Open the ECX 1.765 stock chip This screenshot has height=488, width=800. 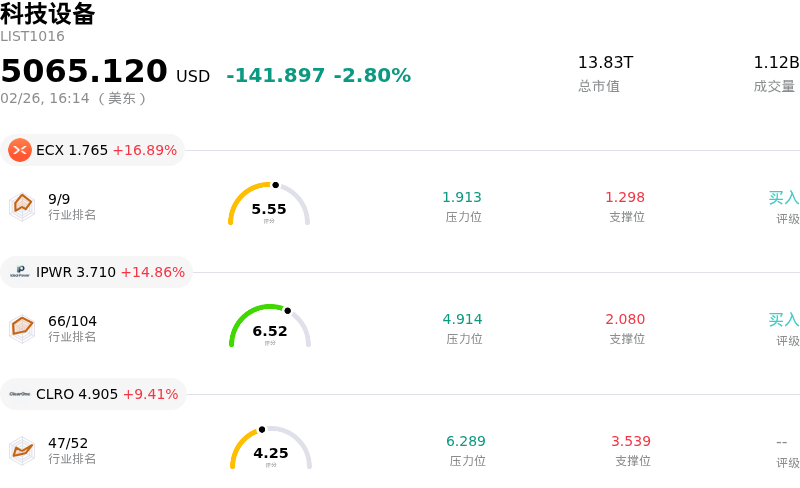(x=94, y=150)
